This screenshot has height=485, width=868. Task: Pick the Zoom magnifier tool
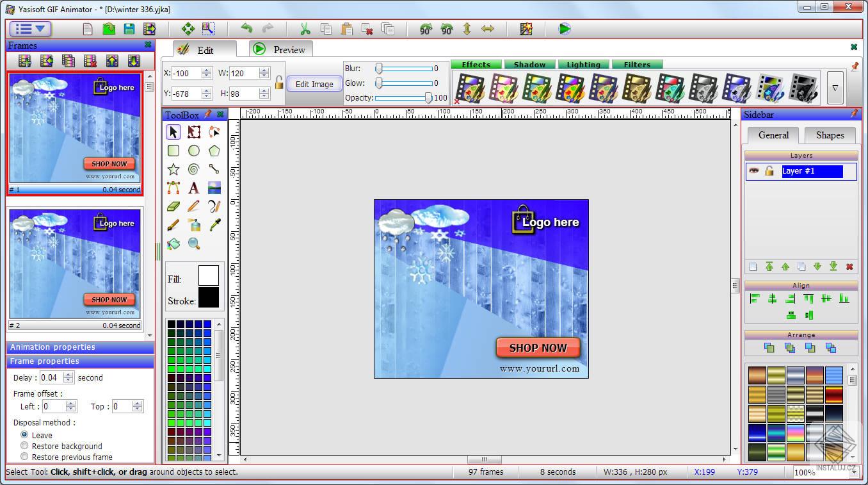point(193,244)
